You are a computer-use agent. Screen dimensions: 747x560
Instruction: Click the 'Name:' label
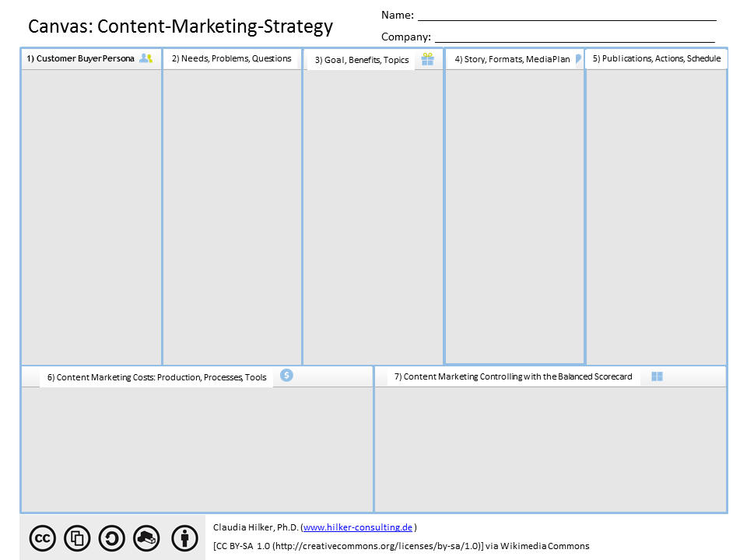398,16
